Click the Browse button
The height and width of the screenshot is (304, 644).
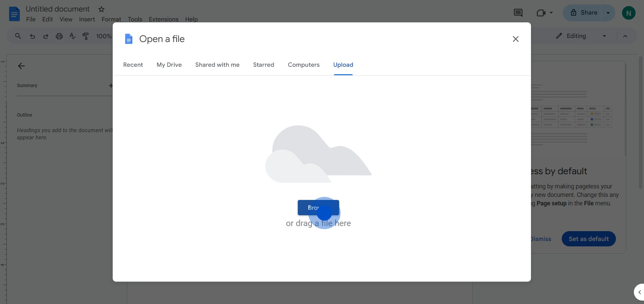click(318, 207)
